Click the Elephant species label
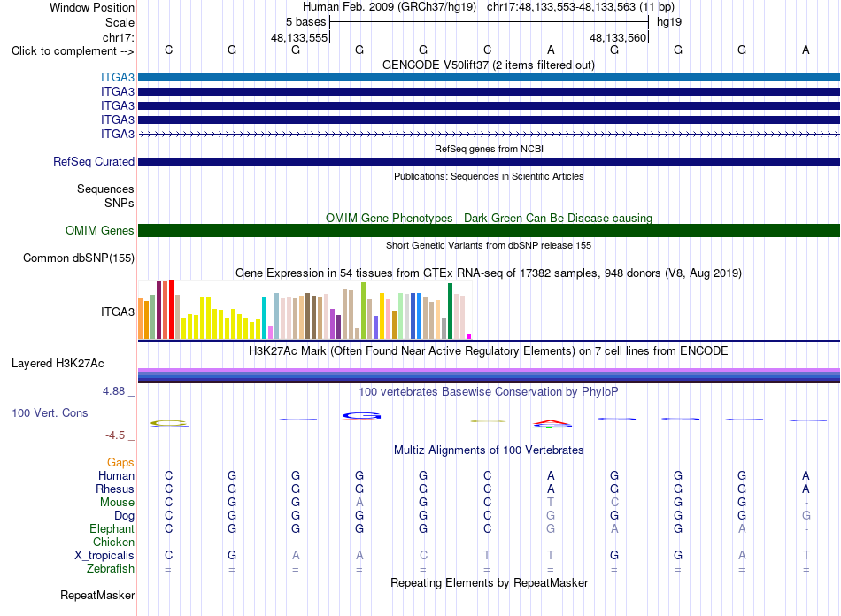 pyautogui.click(x=112, y=529)
